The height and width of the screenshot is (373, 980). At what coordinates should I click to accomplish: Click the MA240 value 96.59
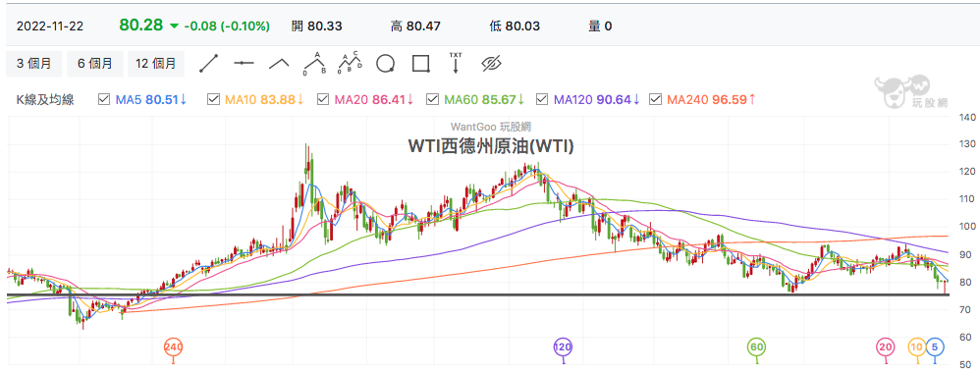point(729,99)
